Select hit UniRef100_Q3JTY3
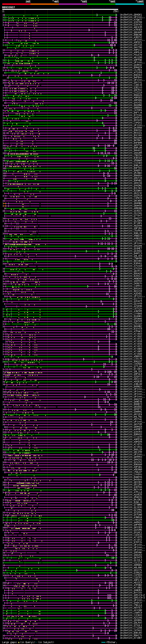This screenshot has height=644, width=146. pyautogui.click(x=131, y=299)
